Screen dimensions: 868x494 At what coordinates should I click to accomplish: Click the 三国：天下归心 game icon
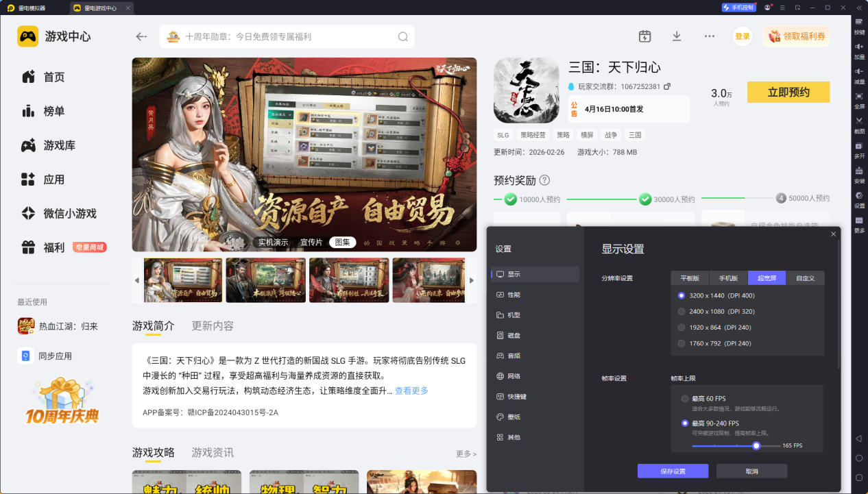pyautogui.click(x=527, y=90)
